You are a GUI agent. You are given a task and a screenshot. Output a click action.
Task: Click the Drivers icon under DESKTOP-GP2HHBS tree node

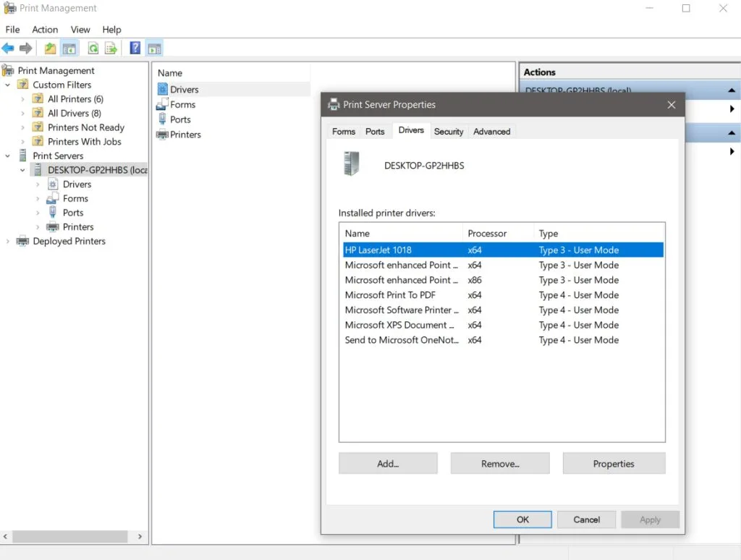(53, 184)
